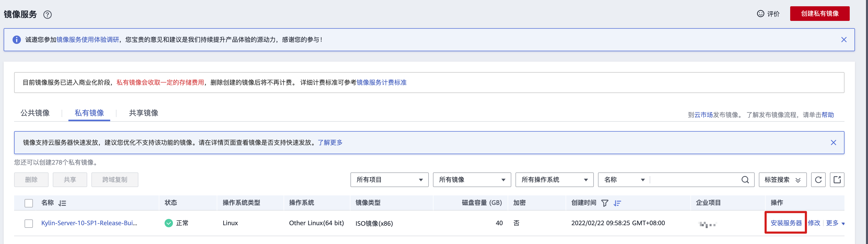
Task: Switch to the 公共镜像 tab
Action: [35, 113]
